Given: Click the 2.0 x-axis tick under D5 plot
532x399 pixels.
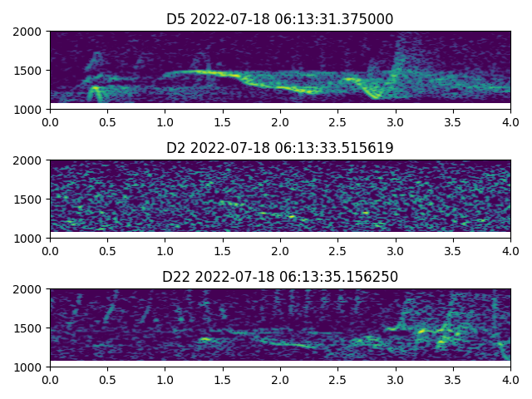Looking at the screenshot, I should tap(280, 121).
